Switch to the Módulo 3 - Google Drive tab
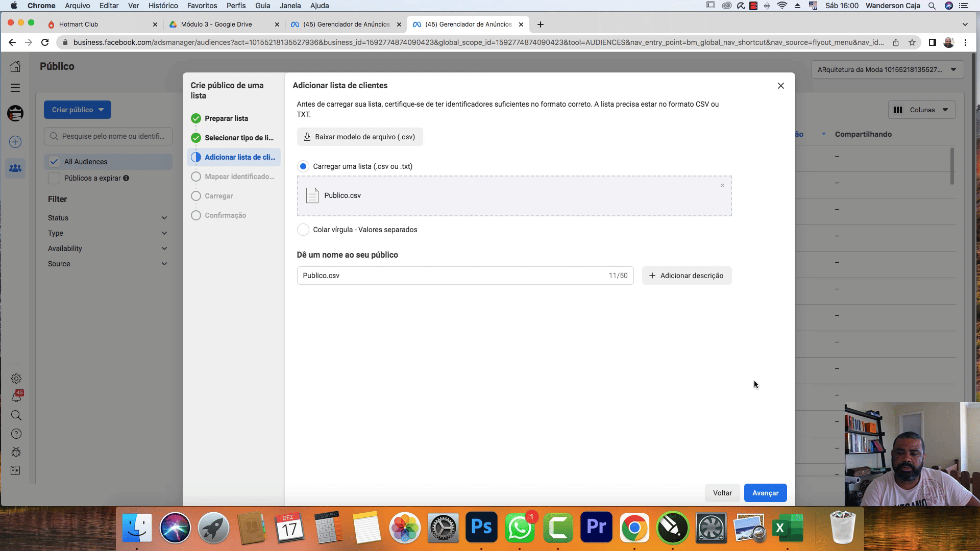This screenshot has width=980, height=551. 216,24
